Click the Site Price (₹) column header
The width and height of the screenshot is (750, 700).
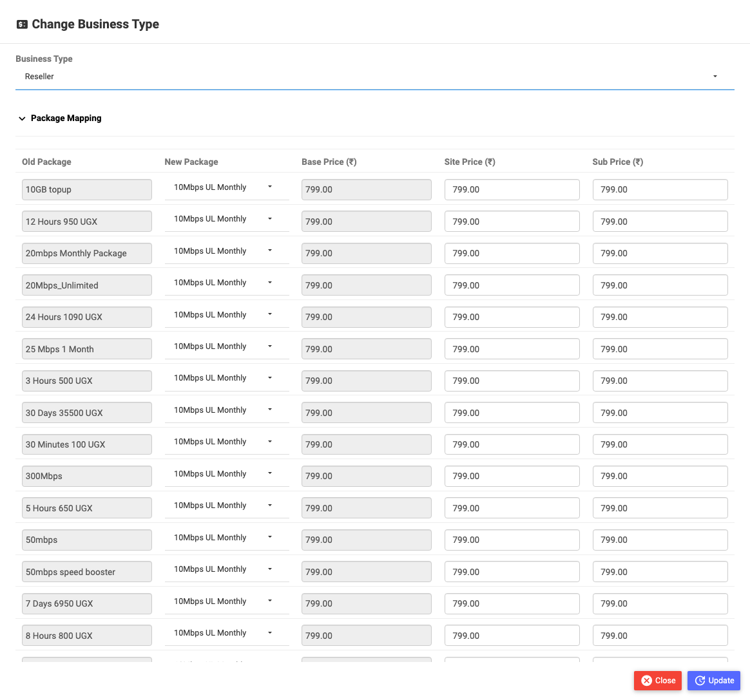[x=470, y=162]
